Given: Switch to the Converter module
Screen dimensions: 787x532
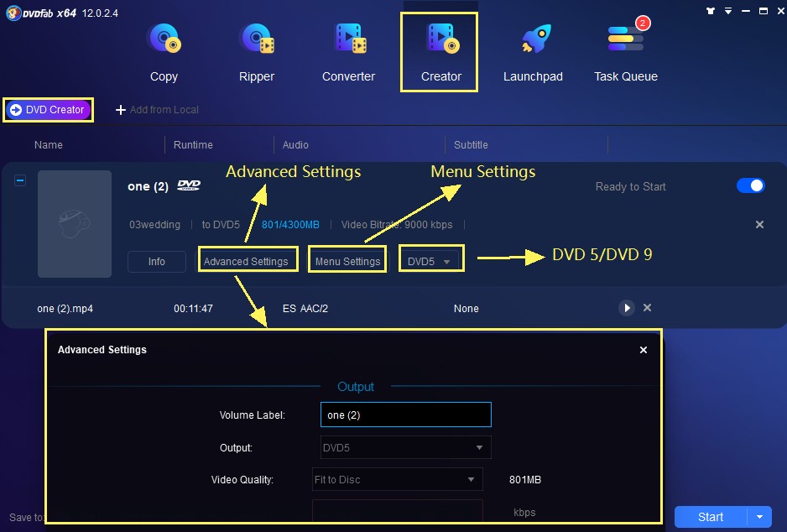Looking at the screenshot, I should click(348, 52).
